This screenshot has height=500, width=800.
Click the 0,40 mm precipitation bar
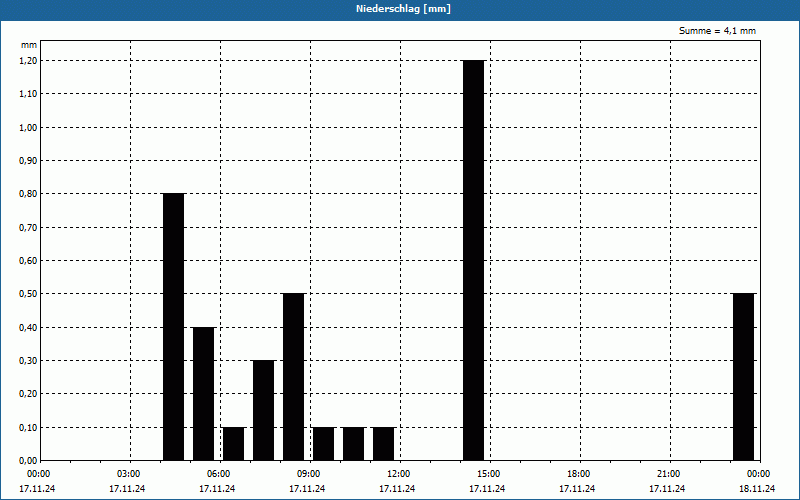click(x=204, y=393)
